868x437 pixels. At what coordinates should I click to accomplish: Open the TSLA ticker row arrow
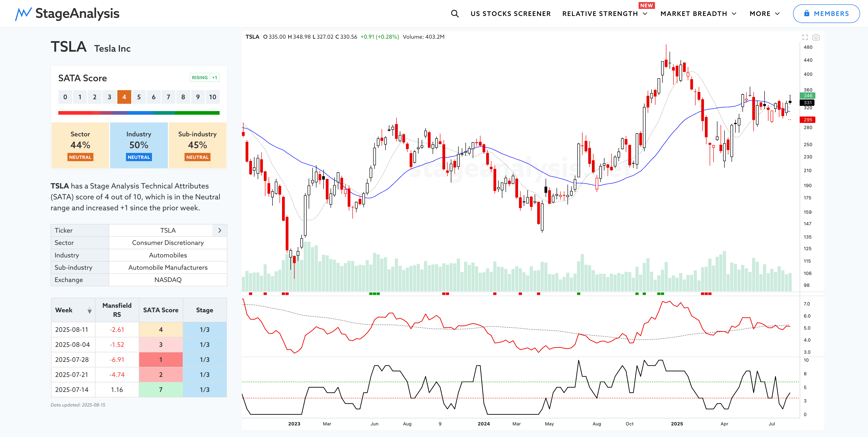click(220, 230)
